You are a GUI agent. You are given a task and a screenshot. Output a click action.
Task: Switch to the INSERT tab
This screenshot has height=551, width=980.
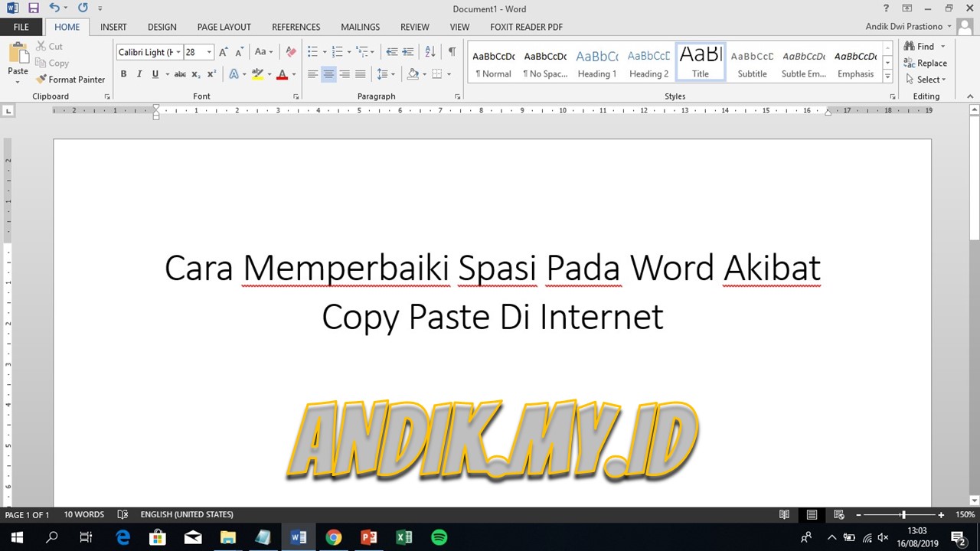click(x=113, y=27)
